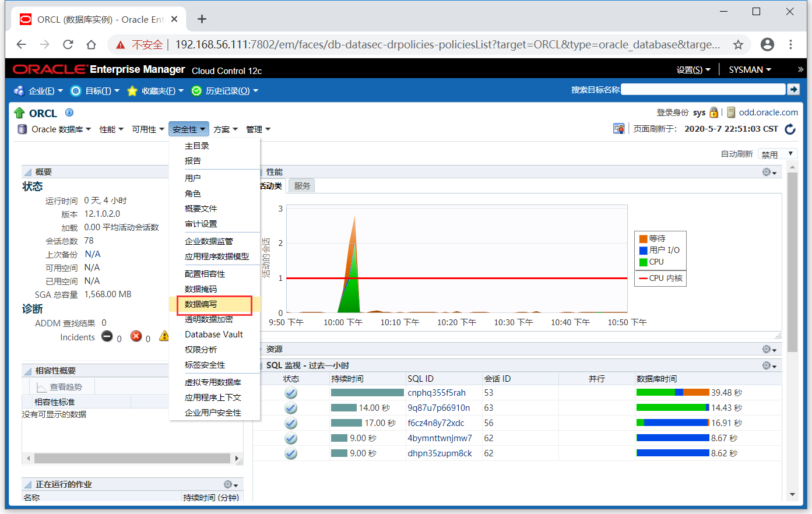
Task: Open the Settings (设置) dropdown
Action: tap(694, 70)
